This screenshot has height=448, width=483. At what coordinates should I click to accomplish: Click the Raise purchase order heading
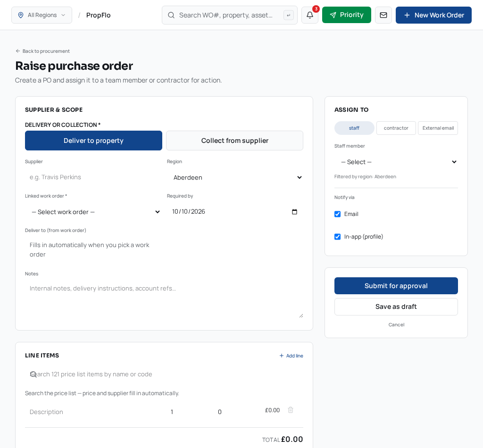point(74,66)
